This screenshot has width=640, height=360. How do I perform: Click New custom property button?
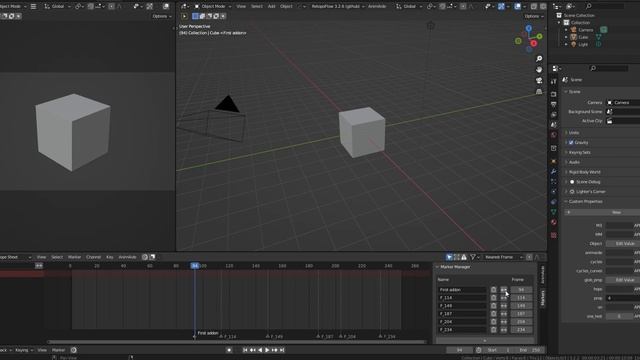coord(602,212)
